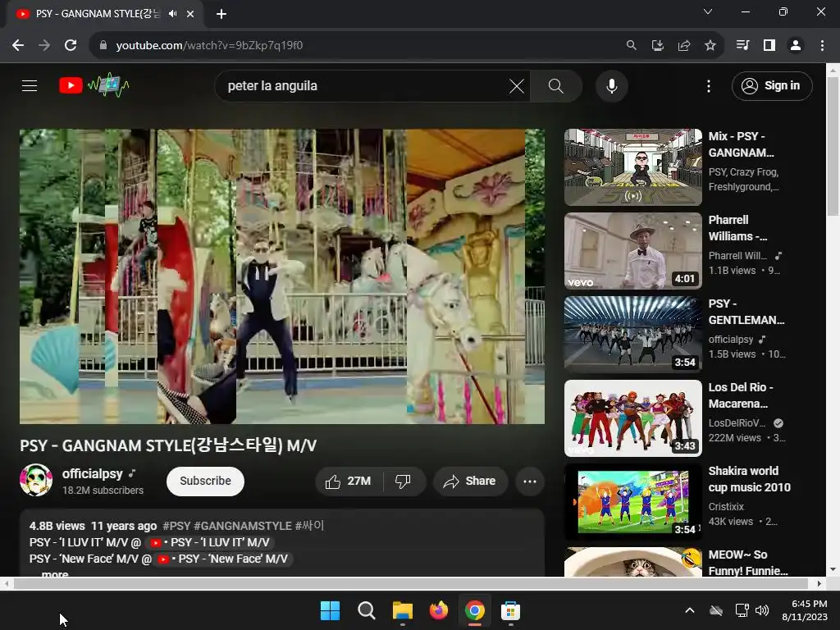This screenshot has height=630, width=840.
Task: Open File Explorer from taskbar
Action: click(402, 610)
